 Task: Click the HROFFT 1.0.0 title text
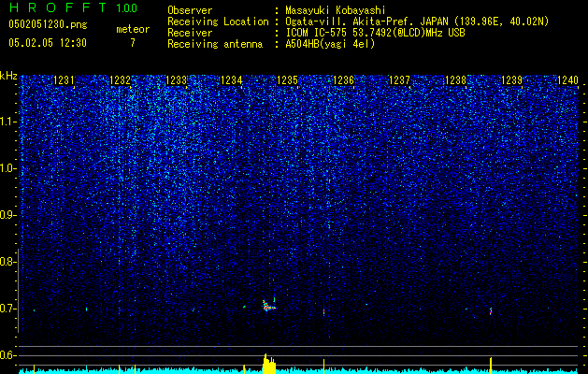pyautogui.click(x=73, y=7)
